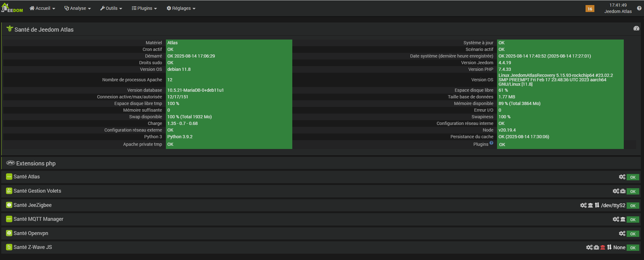Viewport: 644px width, 260px height.
Task: Click the OK status for Santé Openvpn
Action: tap(633, 234)
